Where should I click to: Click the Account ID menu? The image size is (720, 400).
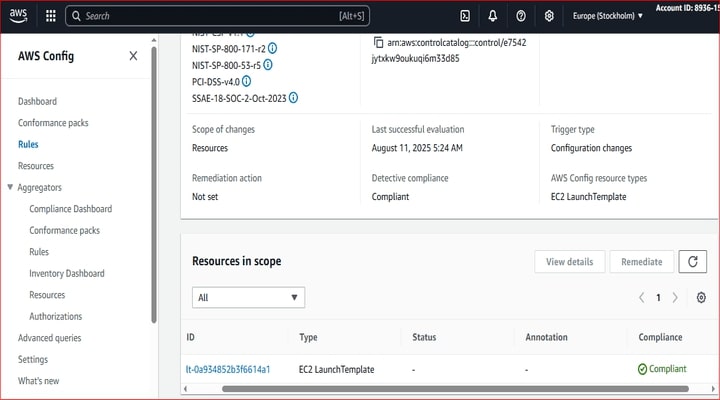[687, 8]
